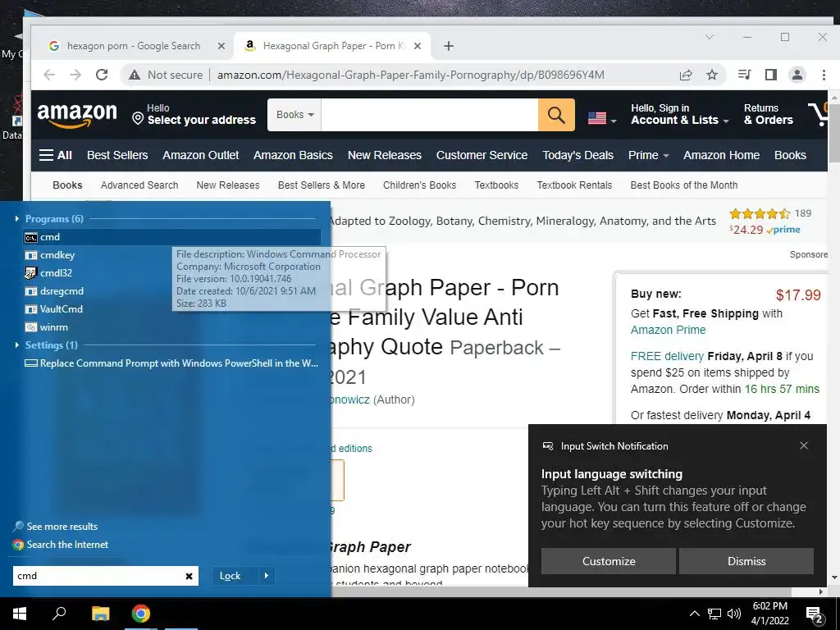
Task: Click Chrome's reload page icon
Action: click(x=102, y=75)
